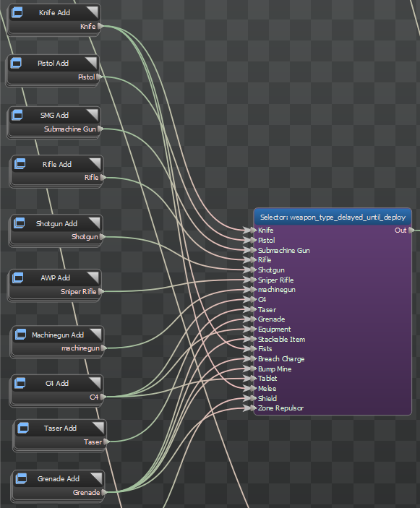Click the blue icon on Taser Add node
Viewport: 420px width, 508px height.
[x=23, y=428]
